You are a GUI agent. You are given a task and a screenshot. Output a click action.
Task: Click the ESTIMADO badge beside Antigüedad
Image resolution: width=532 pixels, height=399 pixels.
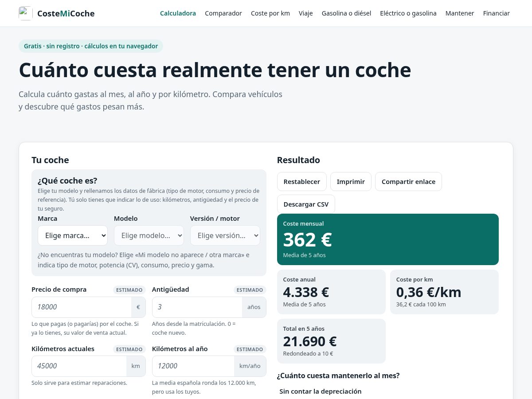click(x=250, y=290)
